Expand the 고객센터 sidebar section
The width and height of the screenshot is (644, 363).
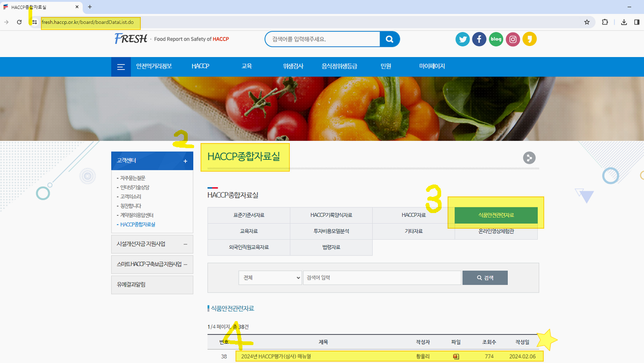pyautogui.click(x=152, y=161)
